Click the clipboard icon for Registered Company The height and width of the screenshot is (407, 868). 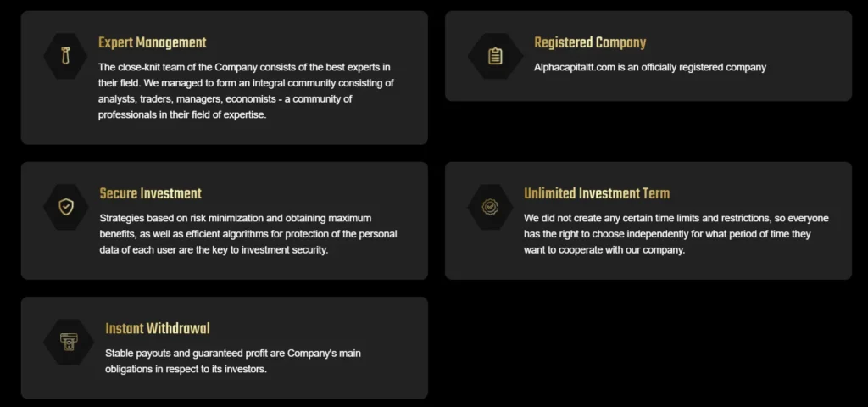495,56
